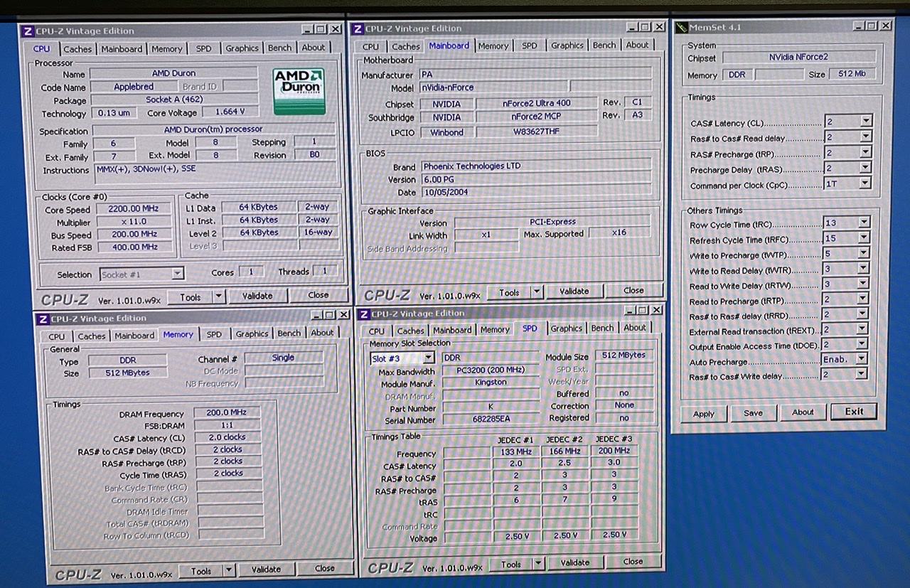Click CPU-Z icon in Mainboard window title bar
Image resolution: width=910 pixels, height=588 pixels.
point(358,29)
